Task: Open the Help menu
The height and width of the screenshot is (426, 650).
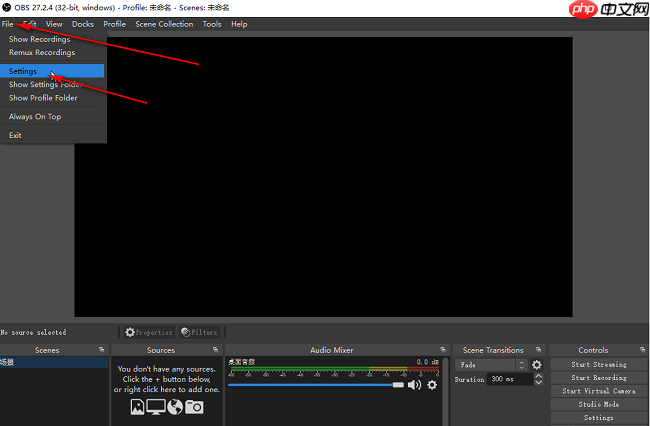Action: tap(239, 24)
